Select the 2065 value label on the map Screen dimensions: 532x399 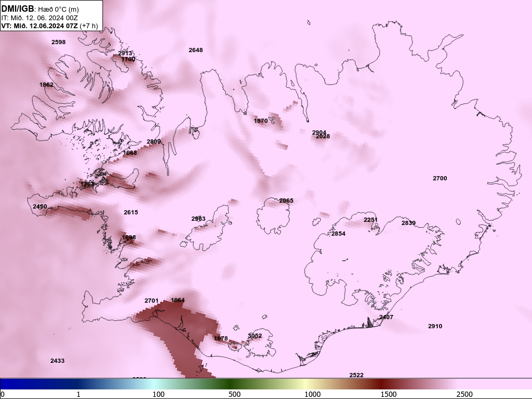click(x=286, y=201)
